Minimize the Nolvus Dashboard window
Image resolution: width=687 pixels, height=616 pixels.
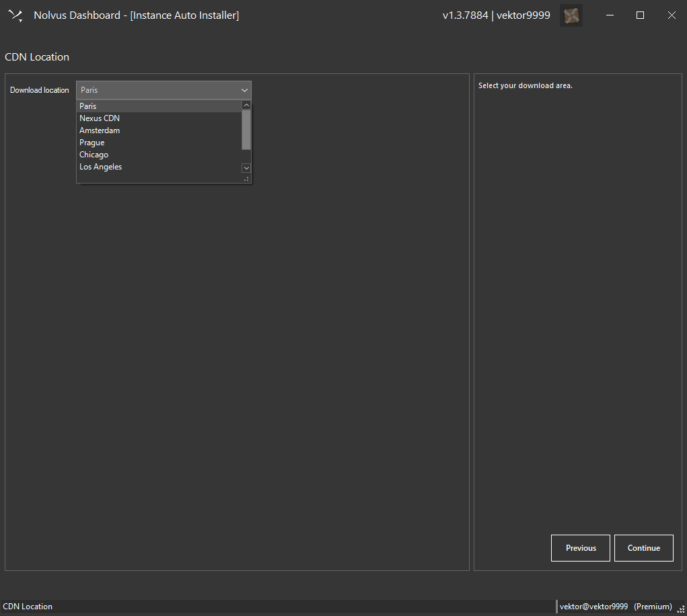click(610, 15)
